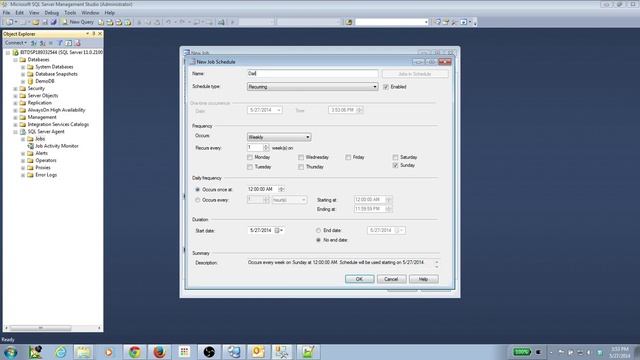Expand the Server Objects folder

coord(16,96)
